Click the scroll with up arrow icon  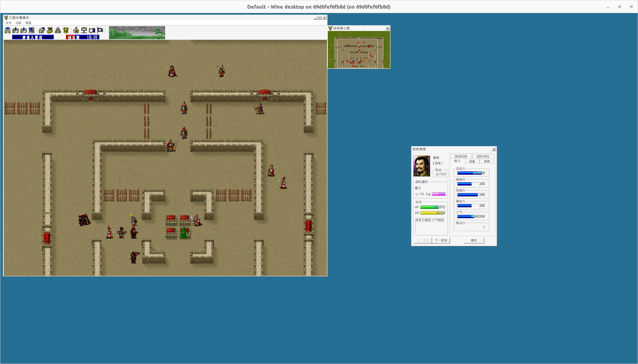click(x=23, y=31)
